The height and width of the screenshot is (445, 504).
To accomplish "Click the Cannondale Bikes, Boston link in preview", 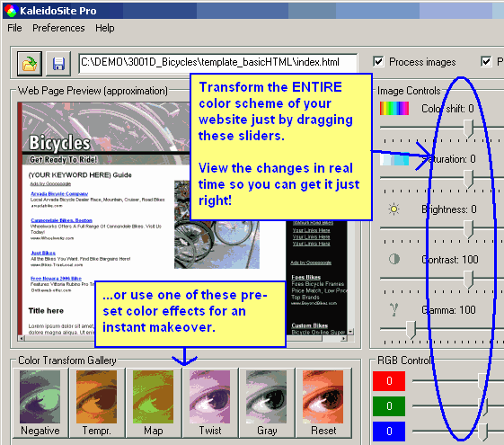I will pos(61,220).
